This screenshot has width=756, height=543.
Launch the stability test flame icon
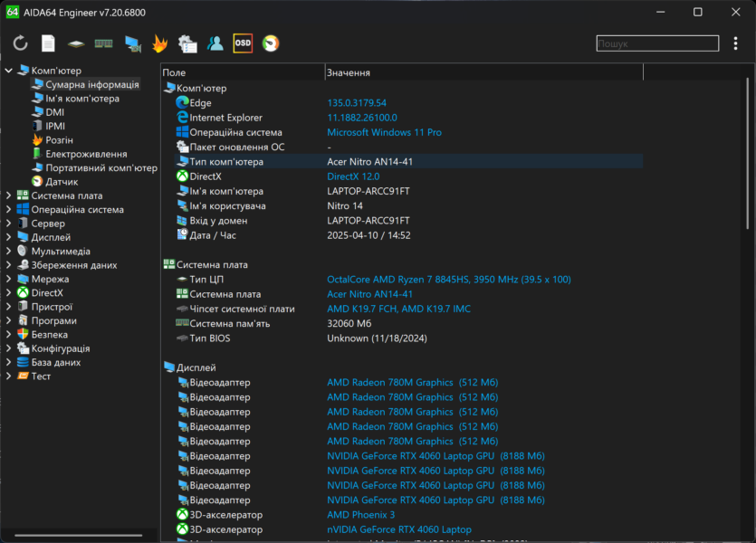[x=159, y=43]
